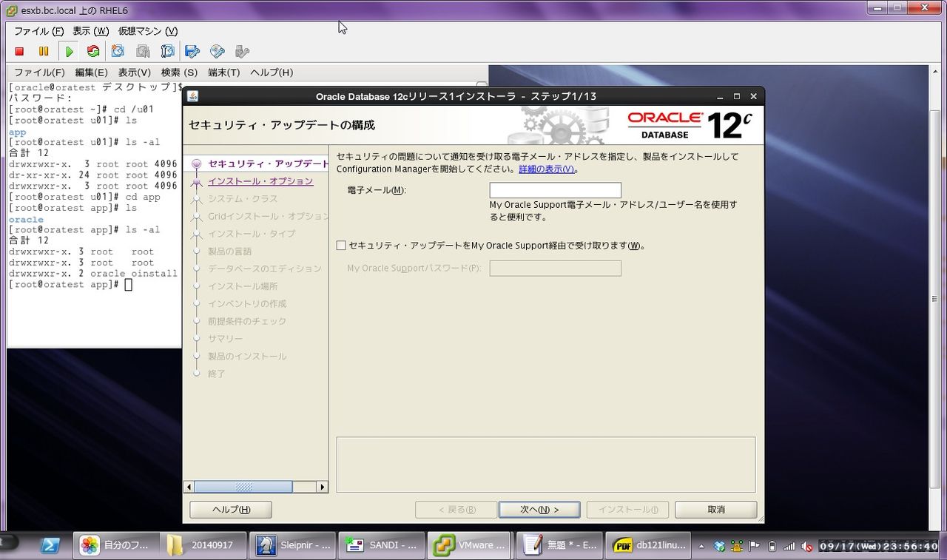This screenshot has height=560, width=947.
Task: Switch to VMware taskbar window
Action: click(x=471, y=545)
